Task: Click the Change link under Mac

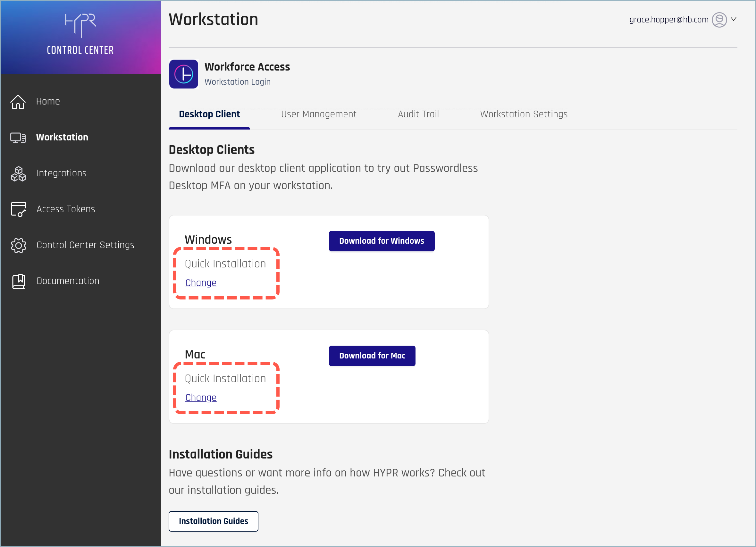Action: point(201,397)
